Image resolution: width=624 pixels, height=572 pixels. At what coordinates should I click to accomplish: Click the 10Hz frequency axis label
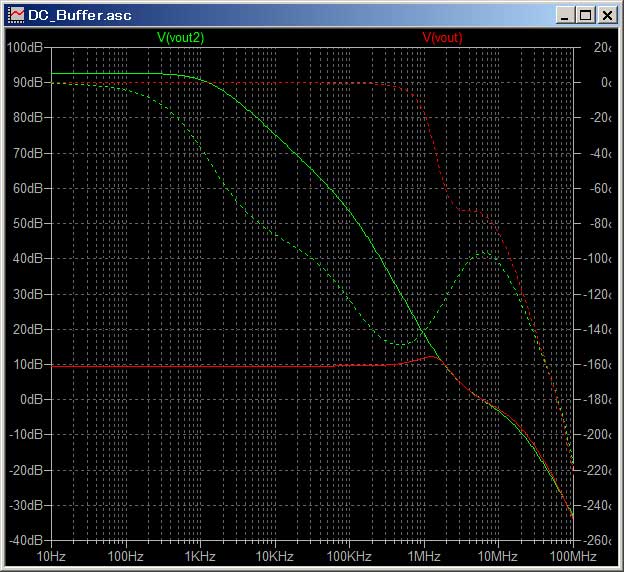click(51, 556)
